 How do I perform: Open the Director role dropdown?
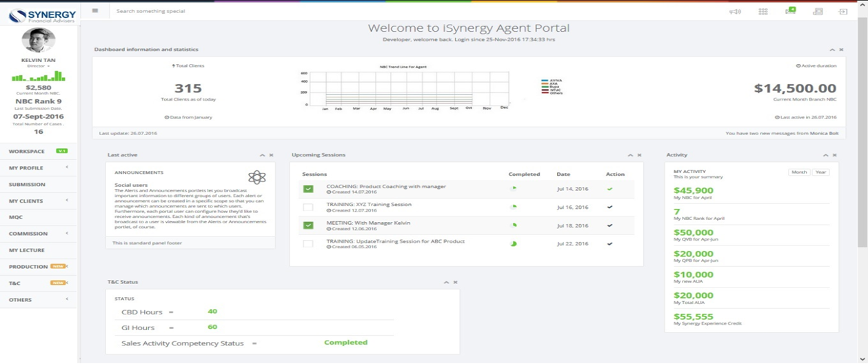coord(38,66)
